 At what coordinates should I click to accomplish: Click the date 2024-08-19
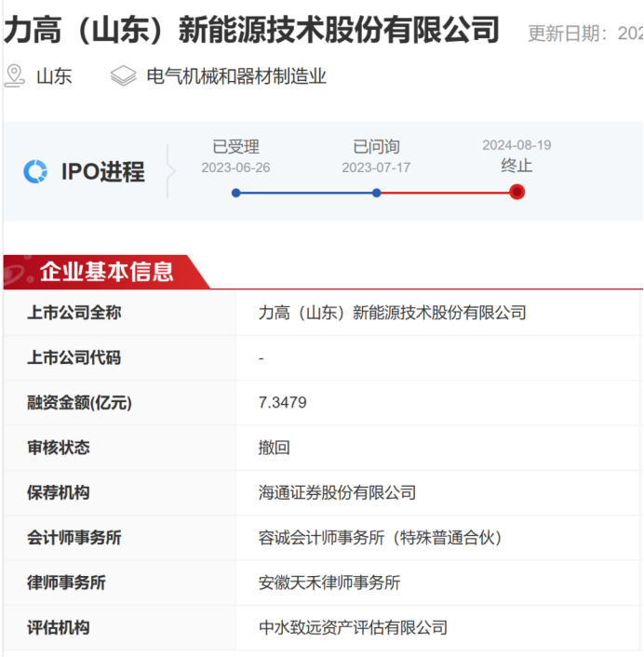(x=517, y=145)
